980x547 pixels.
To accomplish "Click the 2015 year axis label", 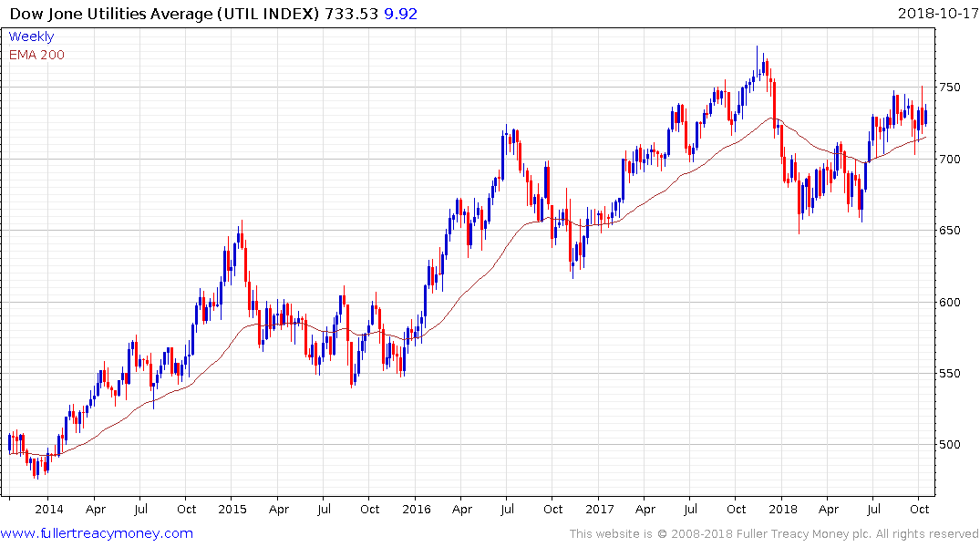I will 232,510.
